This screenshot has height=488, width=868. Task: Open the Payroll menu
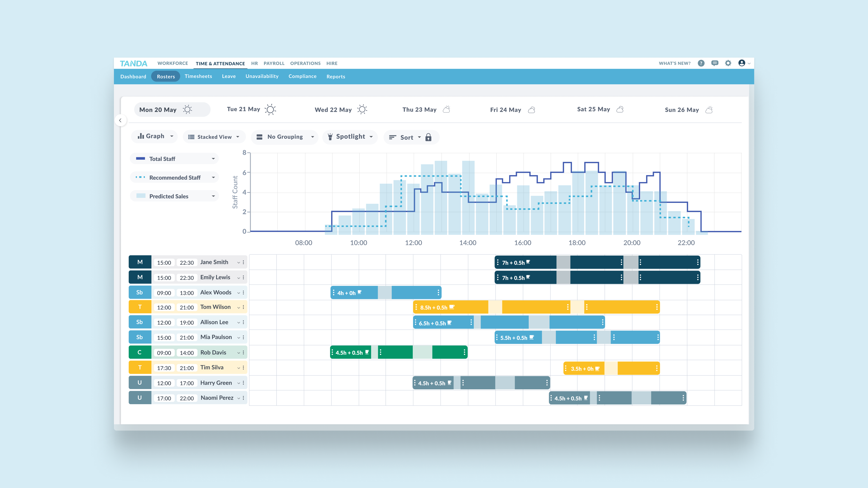coord(274,63)
